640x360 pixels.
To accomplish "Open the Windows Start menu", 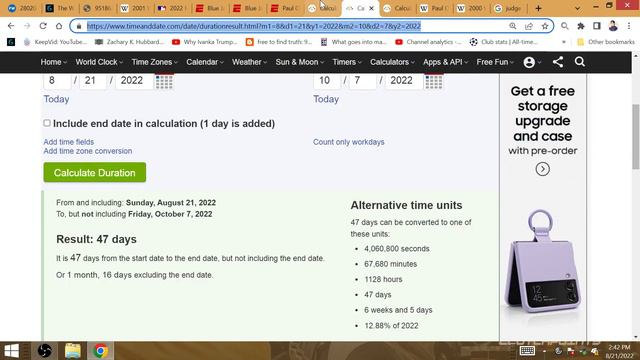I will 11,351.
